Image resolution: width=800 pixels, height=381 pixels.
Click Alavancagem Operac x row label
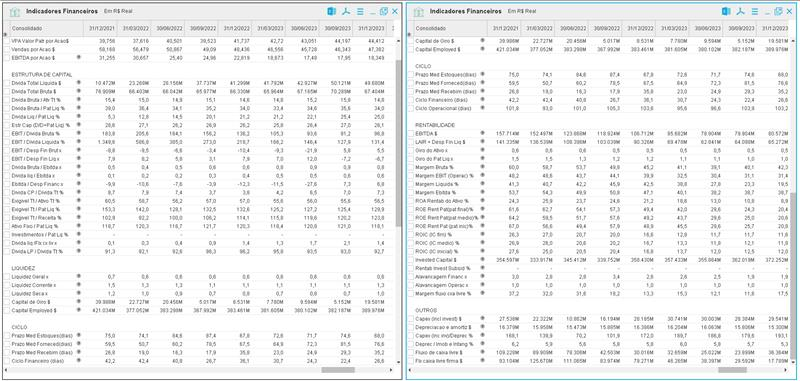[x=441, y=285]
